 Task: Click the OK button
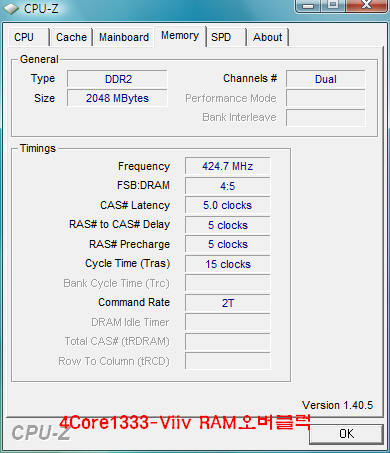pyautogui.click(x=346, y=434)
